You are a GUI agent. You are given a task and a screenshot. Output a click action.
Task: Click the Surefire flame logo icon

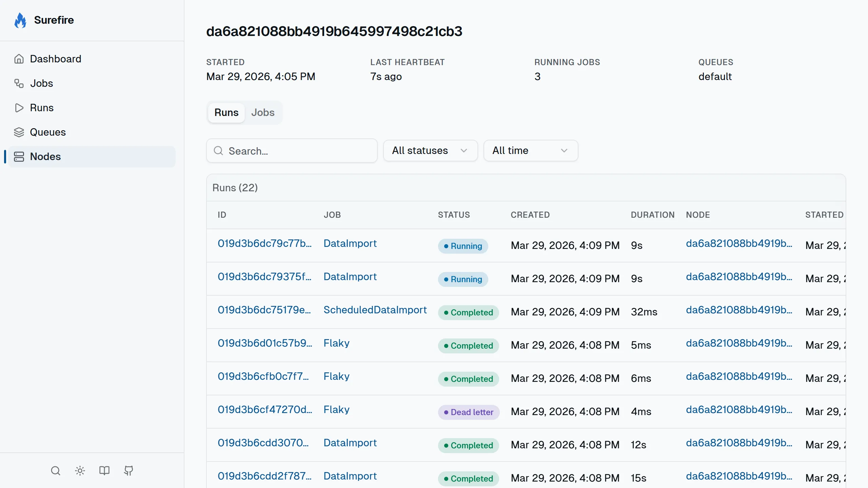(20, 20)
